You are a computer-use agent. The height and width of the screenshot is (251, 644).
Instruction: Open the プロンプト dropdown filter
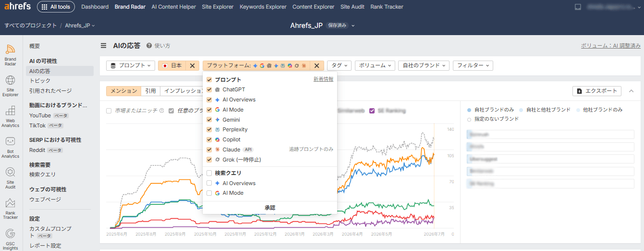(131, 65)
